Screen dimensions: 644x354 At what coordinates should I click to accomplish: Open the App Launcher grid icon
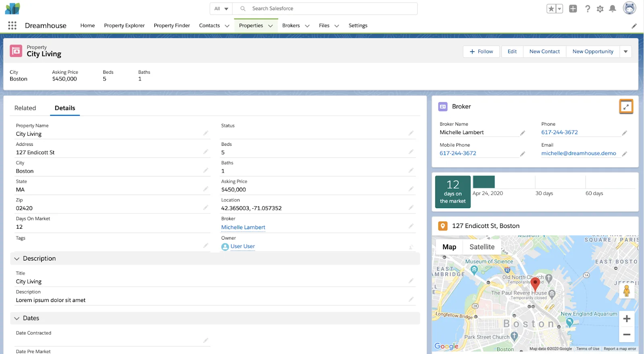12,25
